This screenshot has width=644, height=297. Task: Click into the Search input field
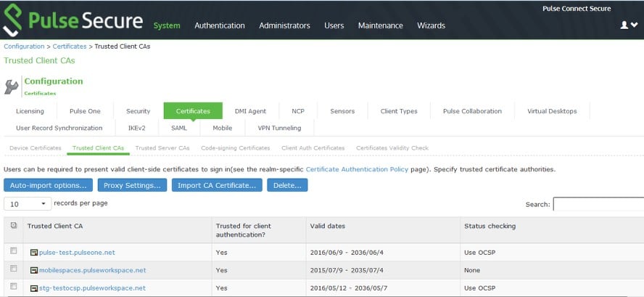[x=598, y=204]
